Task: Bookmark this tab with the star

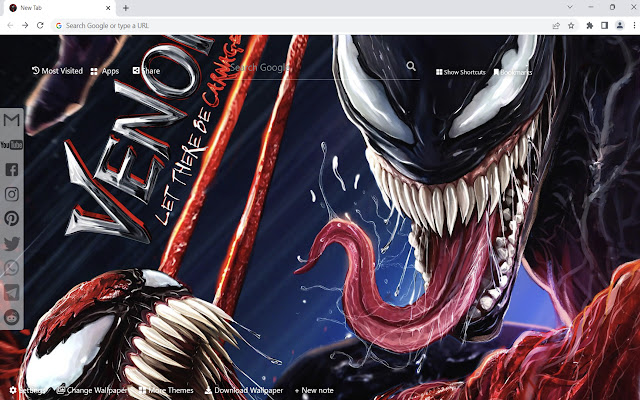Action: 571,25
